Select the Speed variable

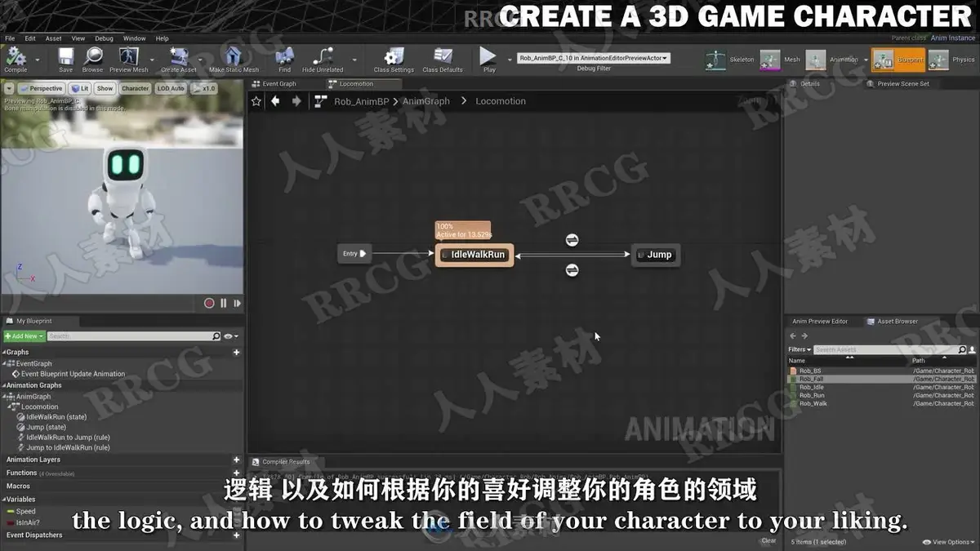point(26,511)
